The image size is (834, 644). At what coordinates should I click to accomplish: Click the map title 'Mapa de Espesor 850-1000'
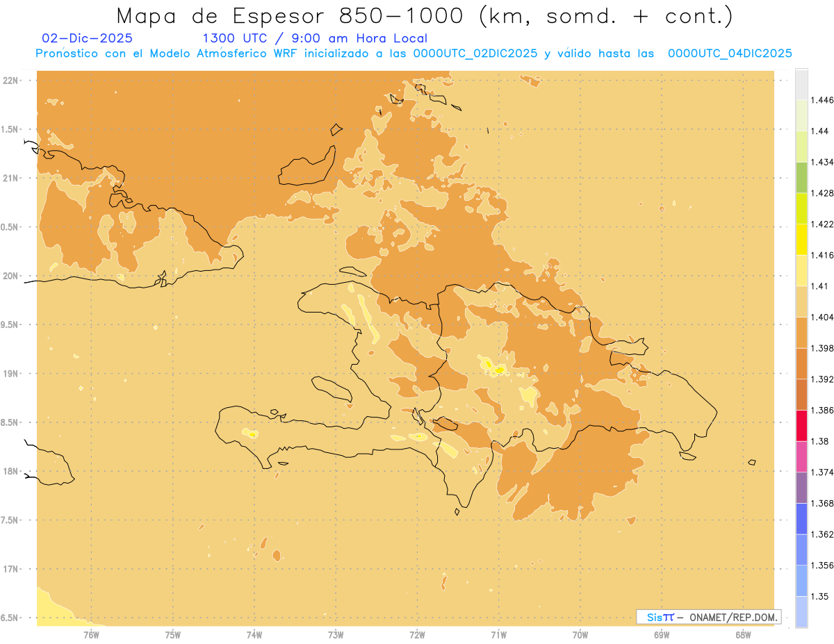[292, 15]
